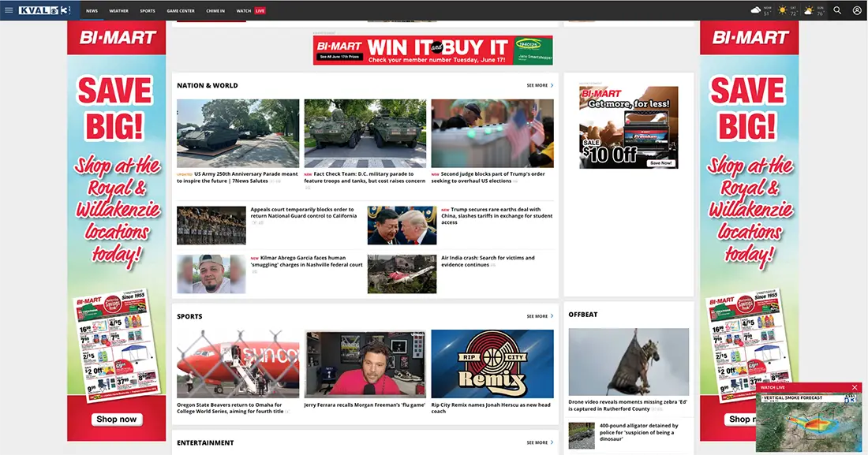Viewport: 868px width, 455px height.
Task: Open Second judge blocks Trump's order headline
Action: tap(488, 177)
